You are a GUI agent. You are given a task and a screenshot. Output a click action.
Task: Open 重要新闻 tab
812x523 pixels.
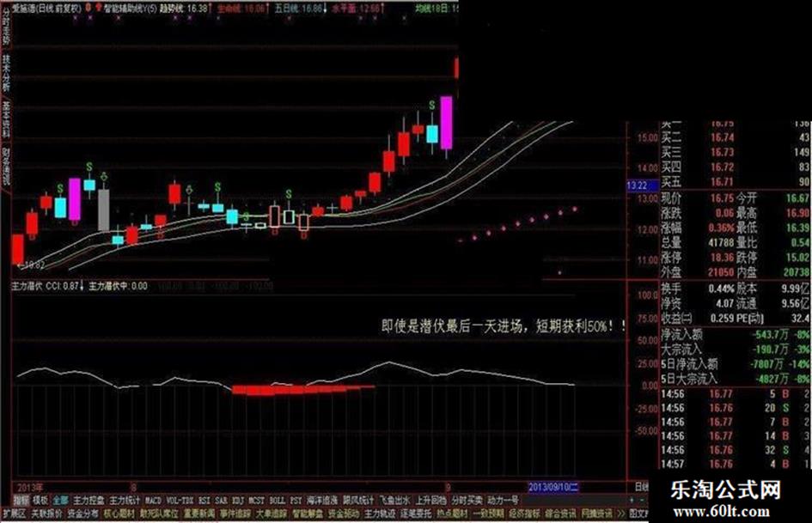(x=199, y=514)
